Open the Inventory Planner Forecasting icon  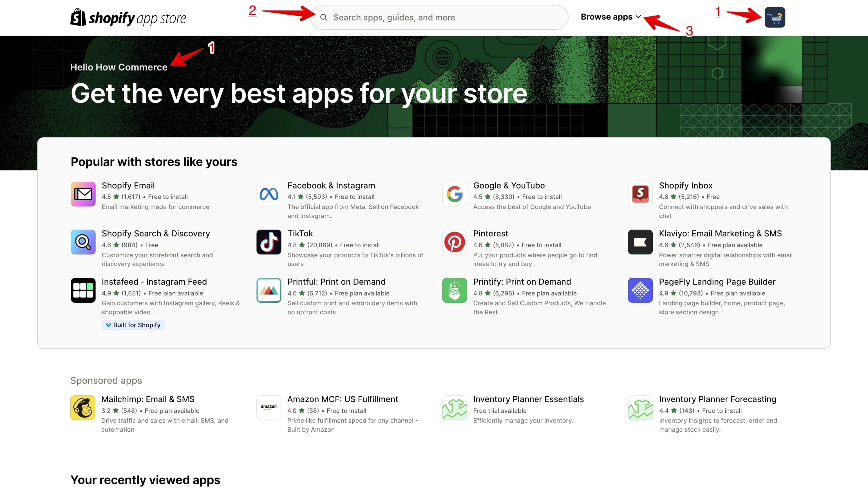pyautogui.click(x=640, y=408)
